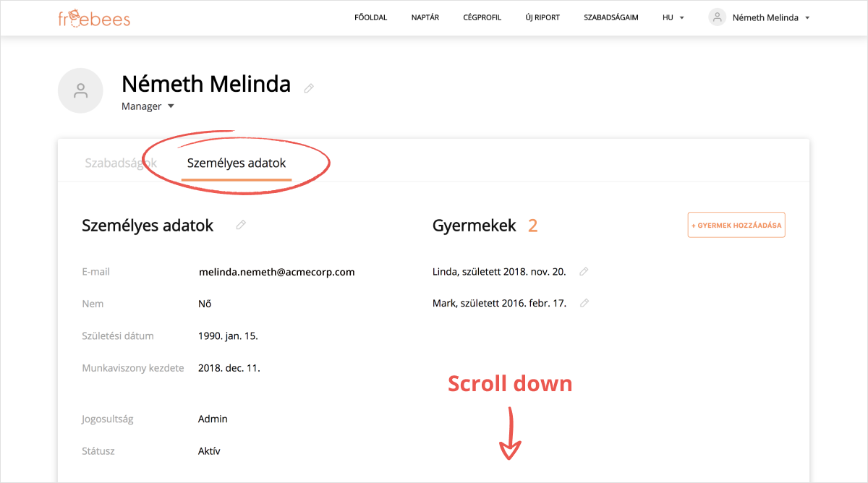The image size is (868, 483).
Task: Click the small user avatar in the top bar
Action: pos(717,17)
